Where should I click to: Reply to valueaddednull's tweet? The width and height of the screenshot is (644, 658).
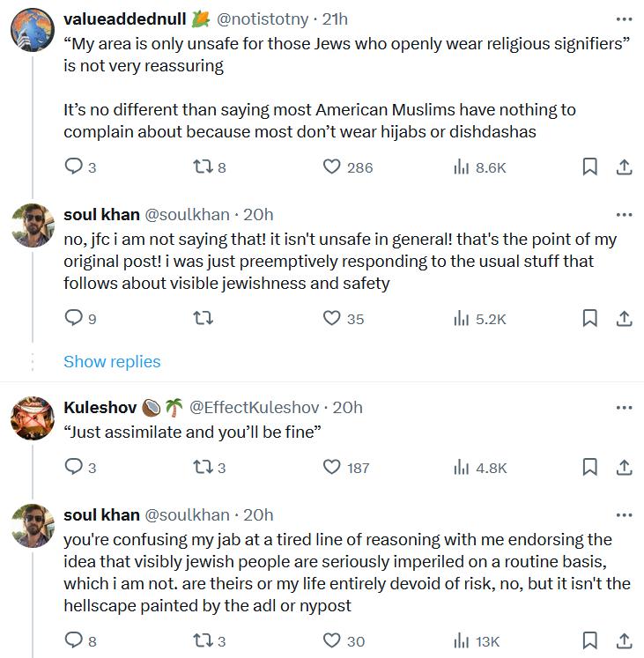(74, 166)
